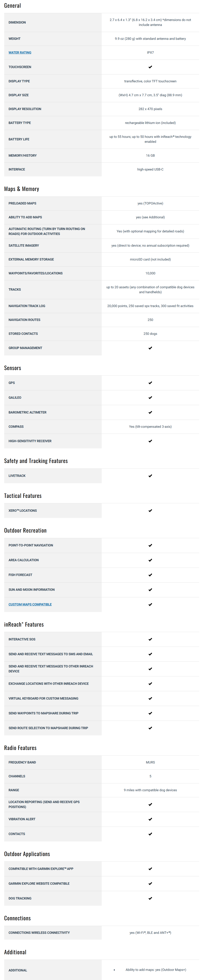Click the LiveTrack checkmark icon
203x980 pixels.
pos(150,476)
